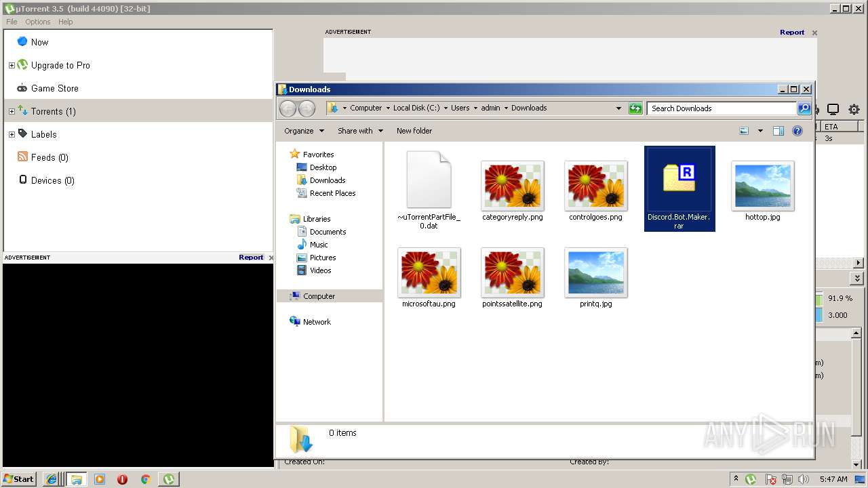Open the Windows Start menu

click(19, 479)
